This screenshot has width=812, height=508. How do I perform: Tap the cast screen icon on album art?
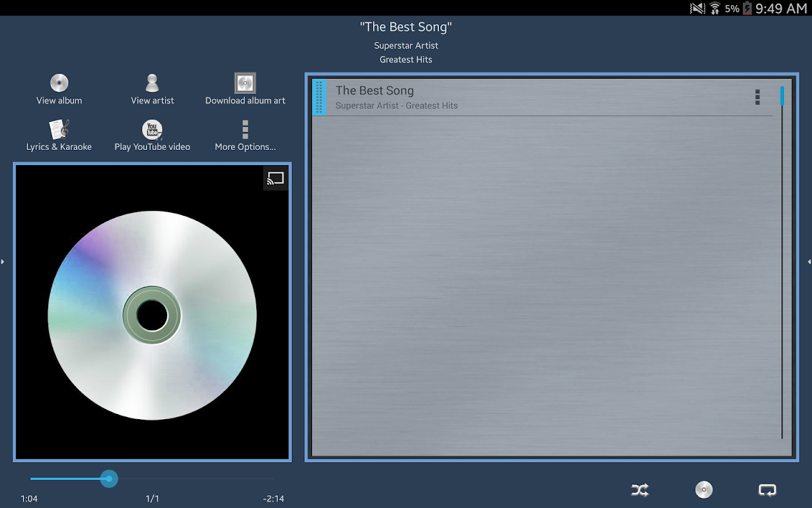(275, 178)
